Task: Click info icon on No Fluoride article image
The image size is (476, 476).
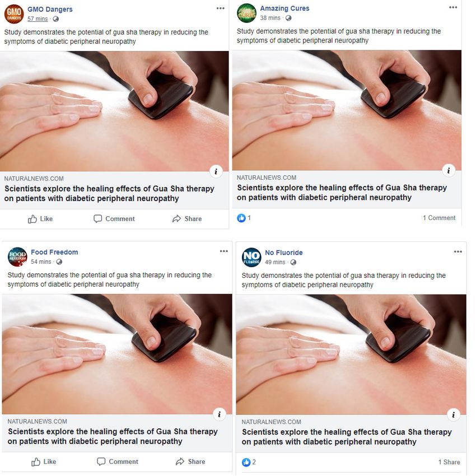Action: click(454, 415)
